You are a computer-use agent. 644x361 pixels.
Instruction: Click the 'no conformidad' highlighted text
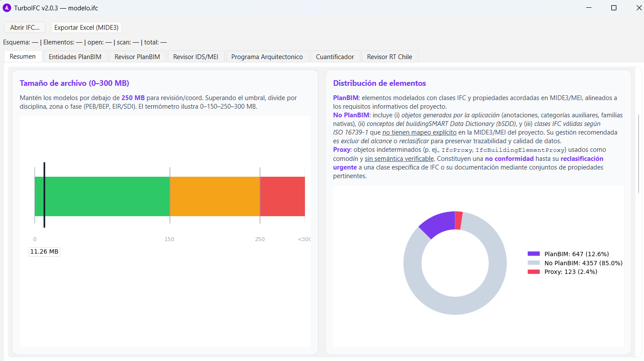click(509, 159)
